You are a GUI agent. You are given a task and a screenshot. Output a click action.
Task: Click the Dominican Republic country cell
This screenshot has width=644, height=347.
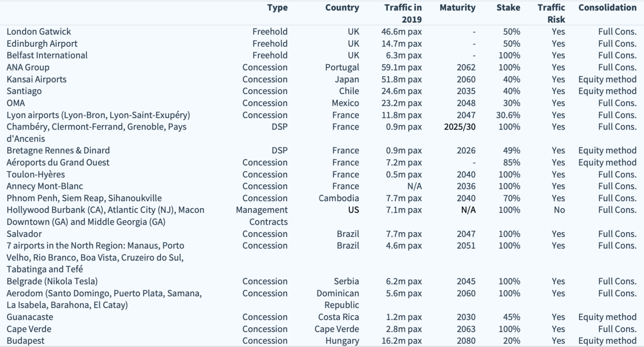(337, 299)
